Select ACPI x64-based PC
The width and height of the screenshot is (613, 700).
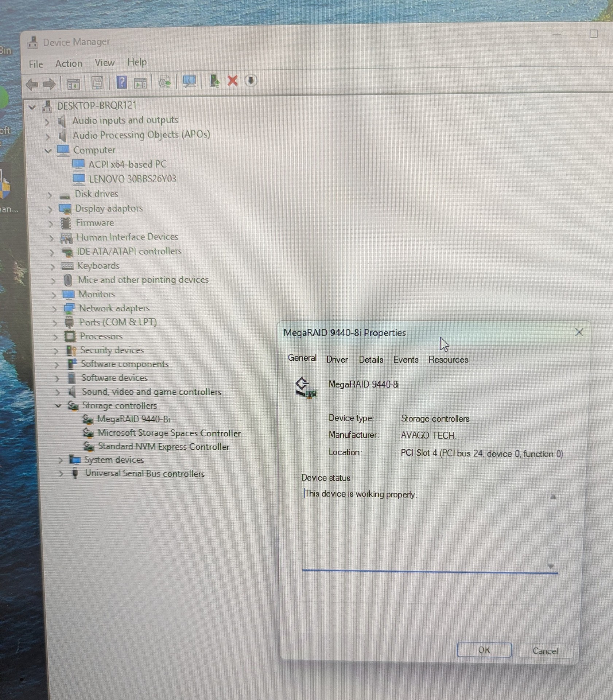(x=127, y=164)
